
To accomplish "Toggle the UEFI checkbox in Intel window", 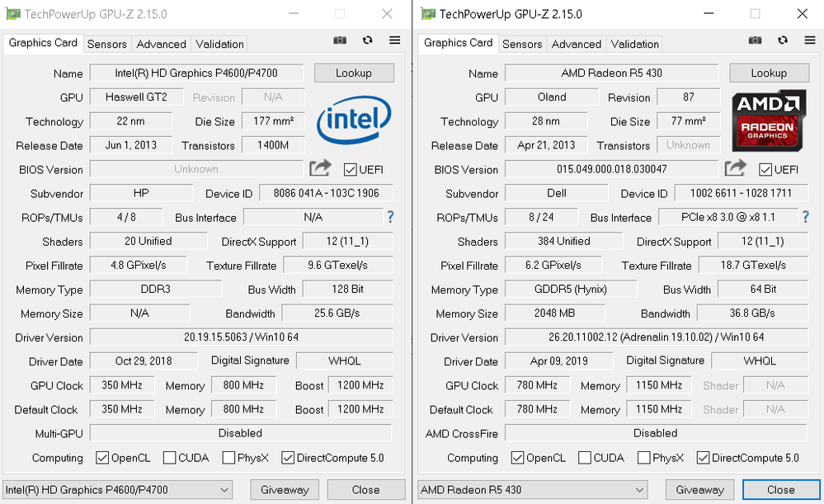I will [350, 170].
